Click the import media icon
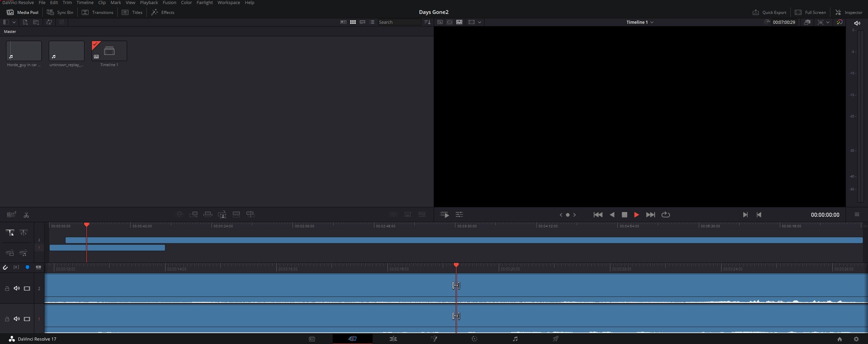This screenshot has height=344, width=868. pos(25,22)
